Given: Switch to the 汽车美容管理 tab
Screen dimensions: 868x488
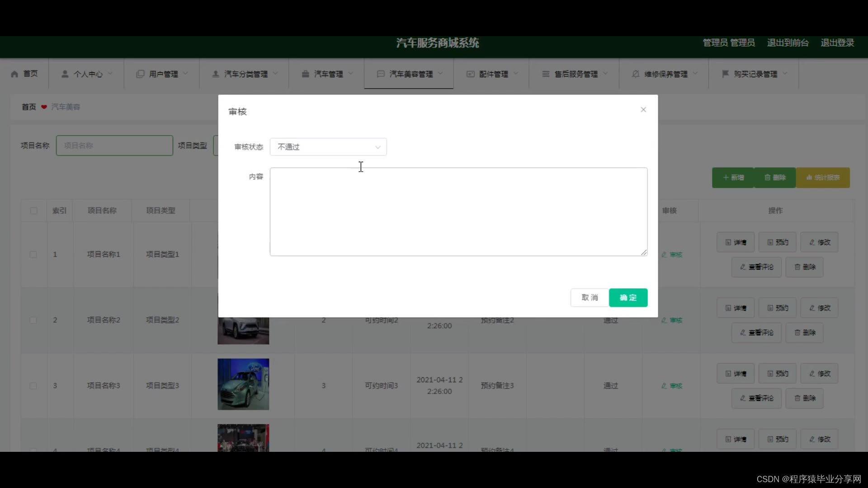Looking at the screenshot, I should click(x=408, y=74).
